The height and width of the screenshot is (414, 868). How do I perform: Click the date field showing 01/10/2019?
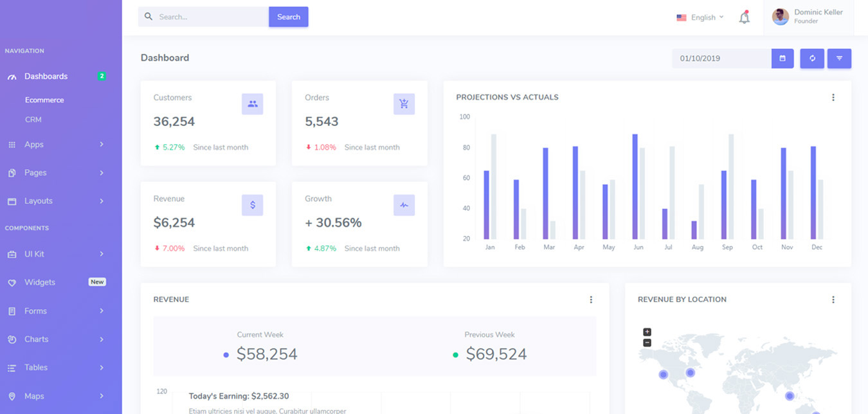(x=721, y=59)
